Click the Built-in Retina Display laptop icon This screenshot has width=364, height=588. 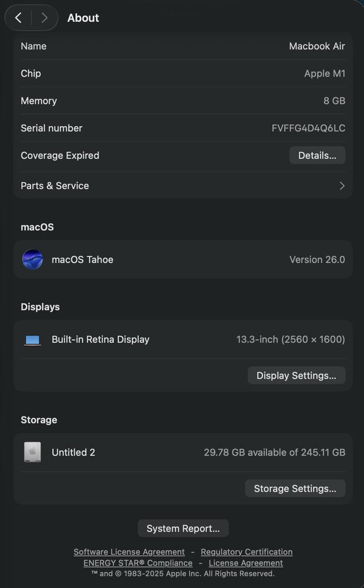[x=33, y=340]
